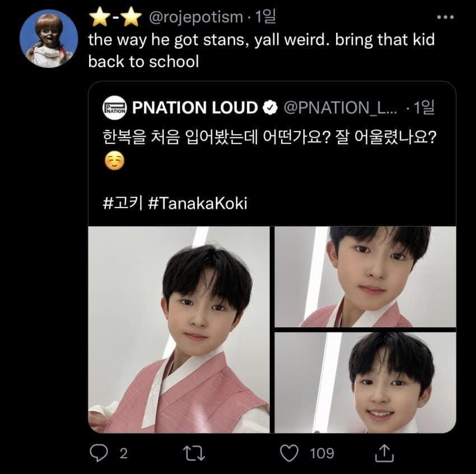Open the reply icon under the tweet
476x474 pixels.
point(99,453)
